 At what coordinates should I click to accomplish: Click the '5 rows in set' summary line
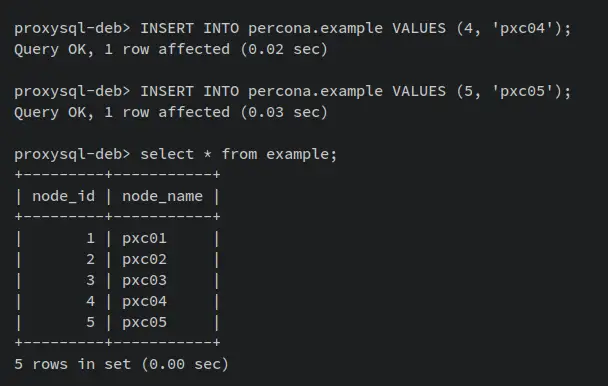point(121,364)
